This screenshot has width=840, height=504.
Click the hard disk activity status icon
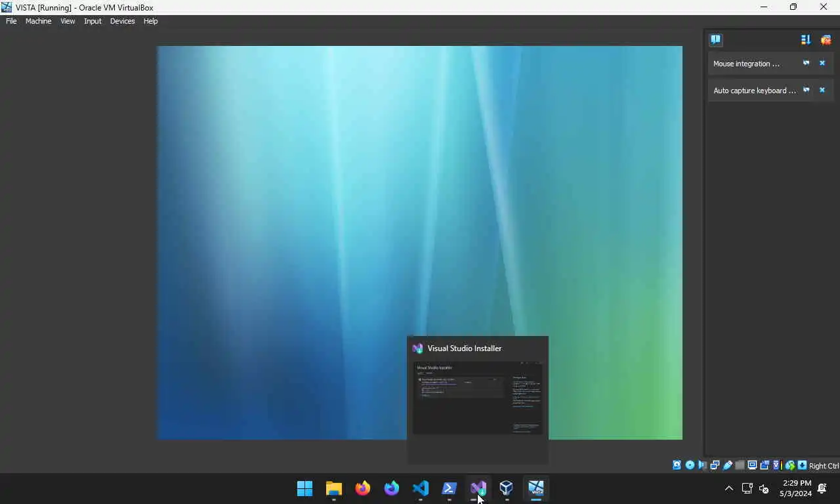[677, 465]
